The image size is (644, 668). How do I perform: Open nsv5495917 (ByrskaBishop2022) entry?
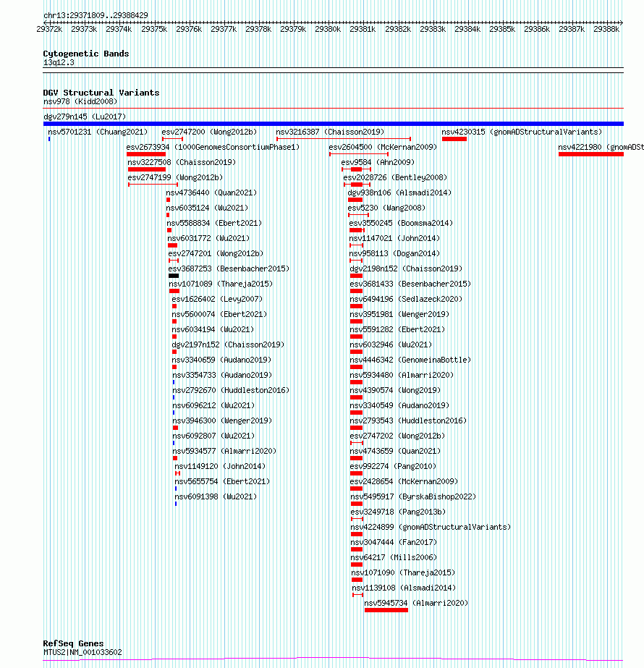(413, 496)
